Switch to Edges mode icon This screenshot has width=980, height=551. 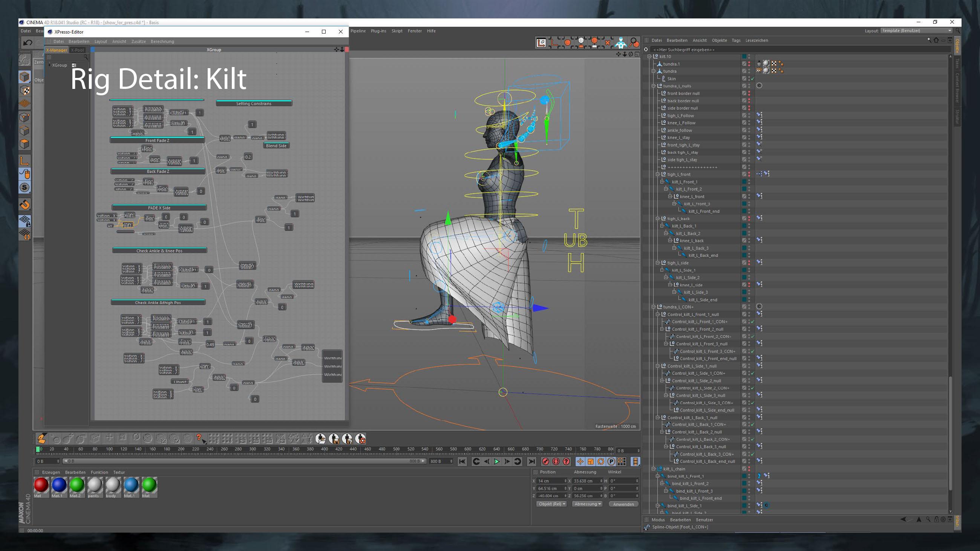tap(25, 130)
